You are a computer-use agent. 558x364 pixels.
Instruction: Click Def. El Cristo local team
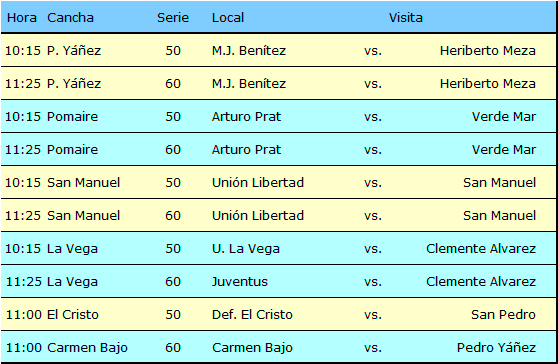click(x=252, y=315)
